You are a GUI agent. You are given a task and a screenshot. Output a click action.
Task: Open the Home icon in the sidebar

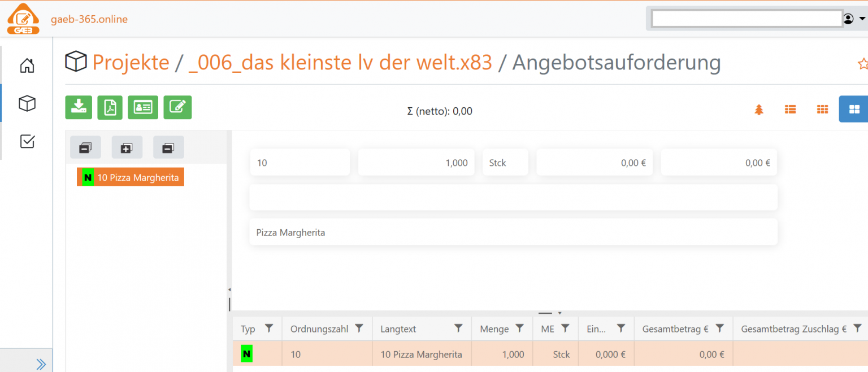(x=27, y=65)
